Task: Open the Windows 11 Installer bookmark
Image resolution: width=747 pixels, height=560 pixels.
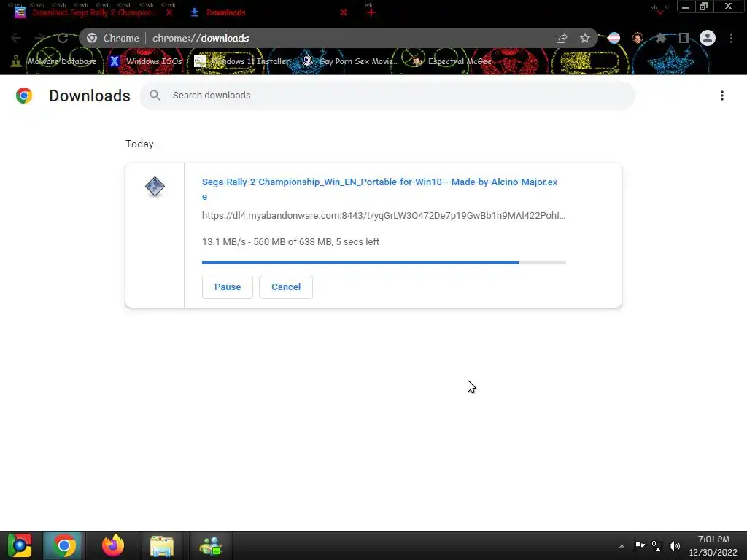Action: click(x=241, y=61)
